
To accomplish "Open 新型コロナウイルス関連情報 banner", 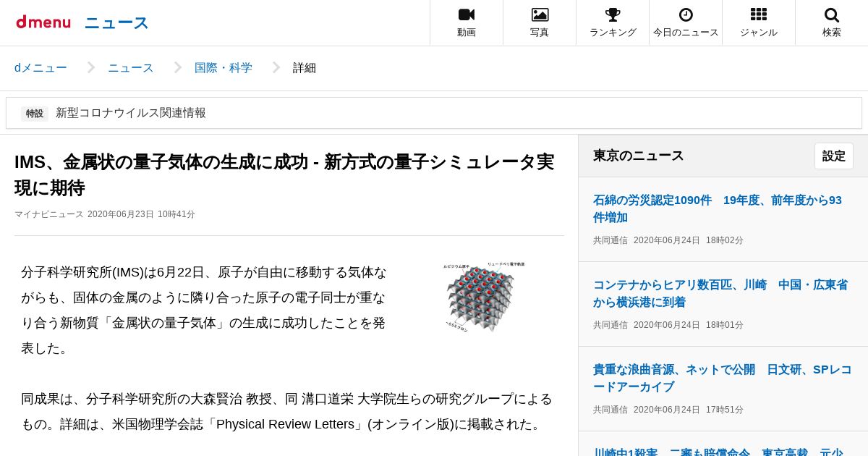I will pos(434,113).
